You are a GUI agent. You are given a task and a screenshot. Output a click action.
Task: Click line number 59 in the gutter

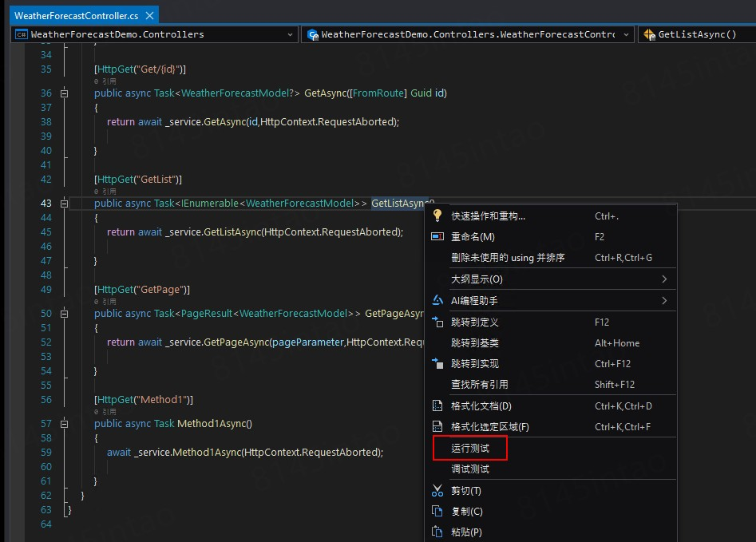point(46,453)
